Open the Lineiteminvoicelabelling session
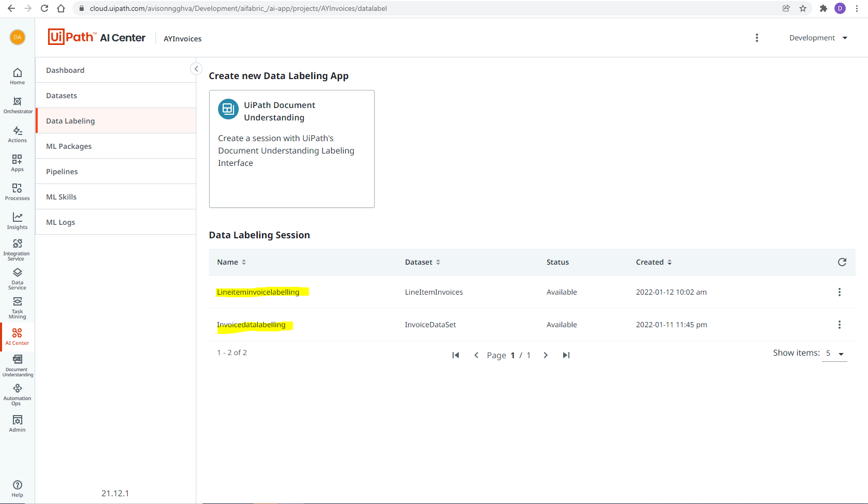Image resolution: width=868 pixels, height=504 pixels. [258, 292]
